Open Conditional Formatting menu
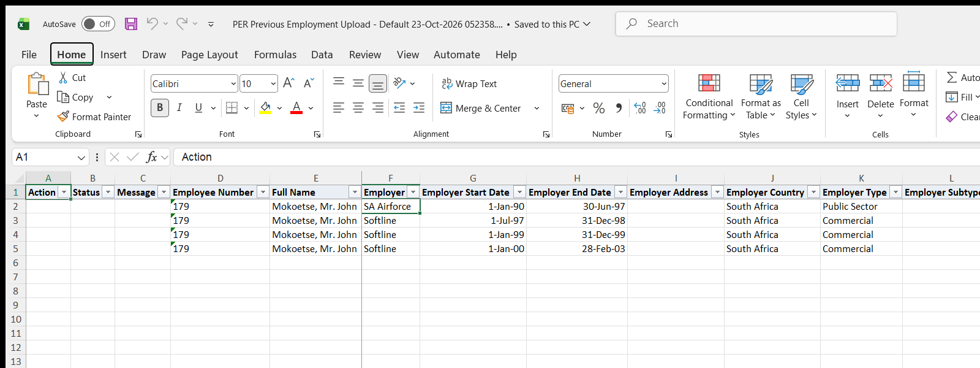980x368 pixels. click(709, 96)
